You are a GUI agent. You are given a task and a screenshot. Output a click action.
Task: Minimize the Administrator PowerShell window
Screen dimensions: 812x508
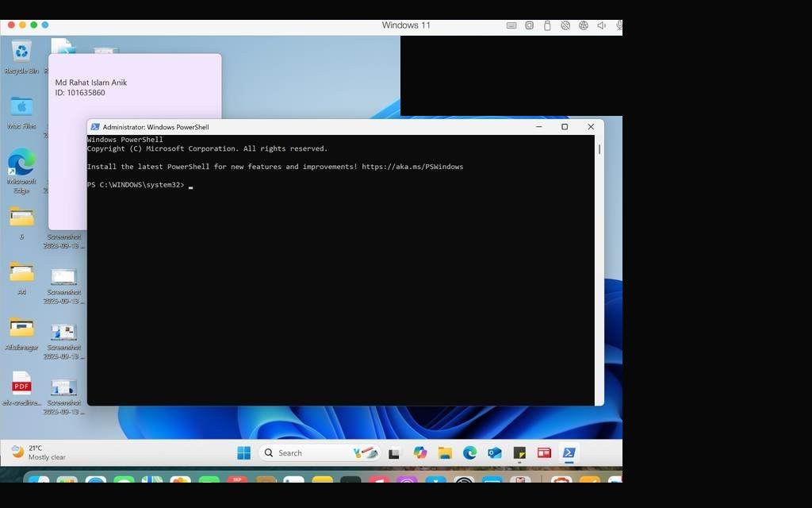pos(539,126)
